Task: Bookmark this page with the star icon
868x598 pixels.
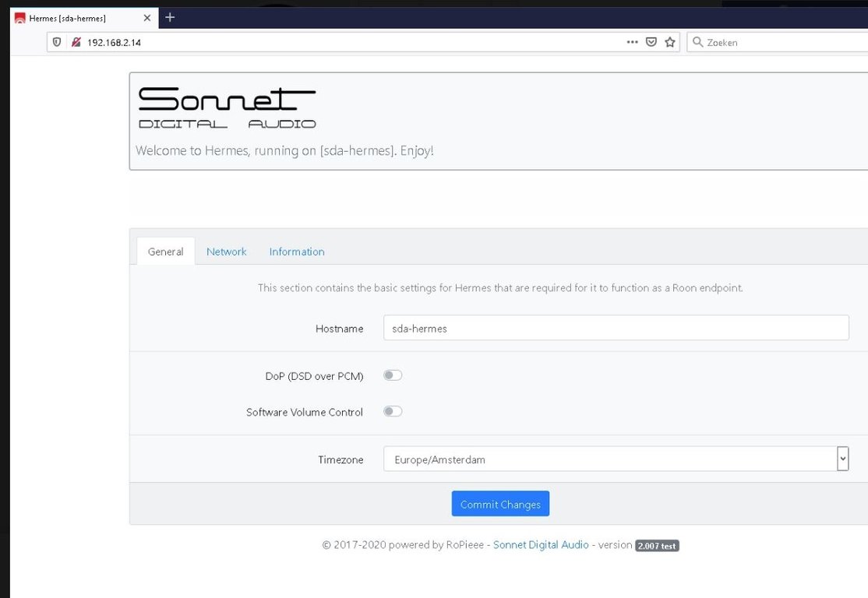Action: click(x=670, y=42)
